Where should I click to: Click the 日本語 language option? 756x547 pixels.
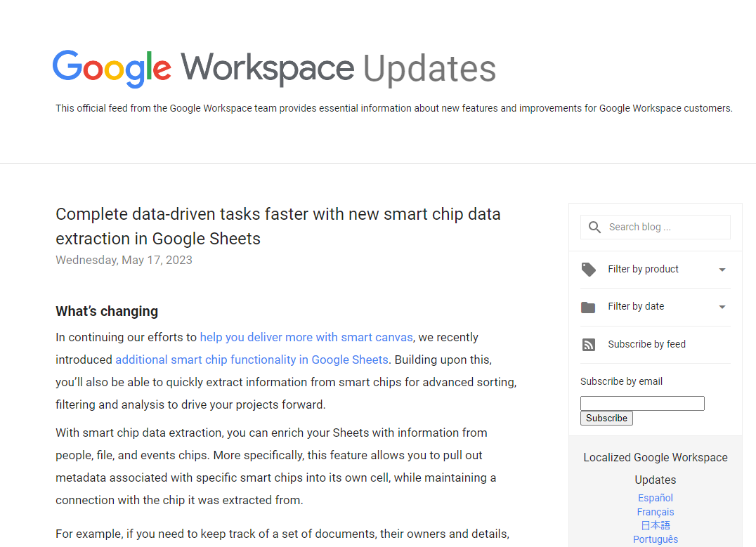pyautogui.click(x=655, y=525)
